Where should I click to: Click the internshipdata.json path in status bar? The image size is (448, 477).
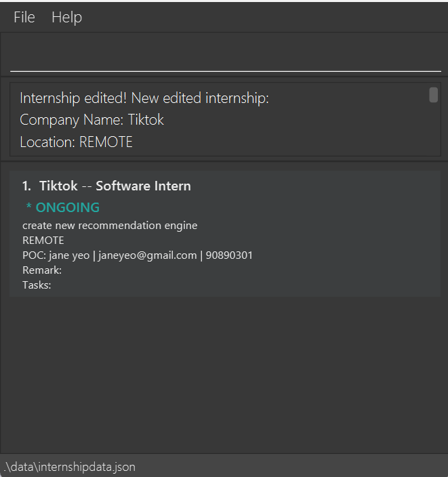pos(69,467)
